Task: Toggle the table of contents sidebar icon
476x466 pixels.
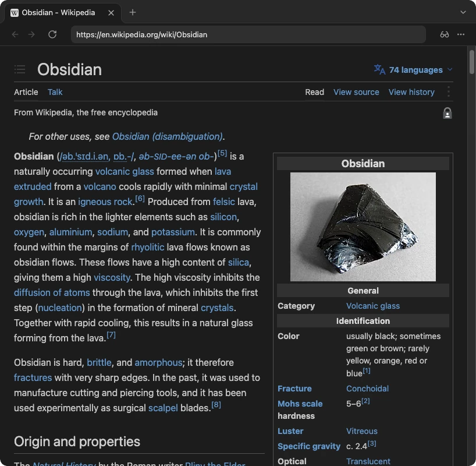Action: point(20,69)
